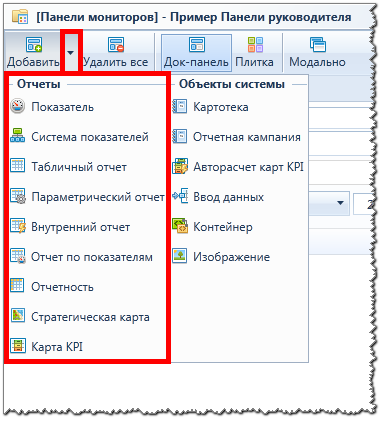Screen dimensions: 386x424
Task: Click the Плитка label text
Action: (254, 62)
